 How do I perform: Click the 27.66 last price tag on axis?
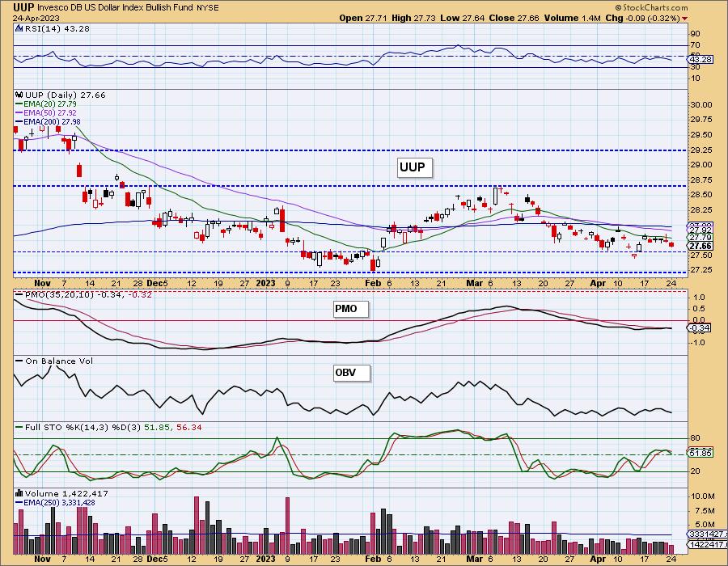[x=700, y=246]
